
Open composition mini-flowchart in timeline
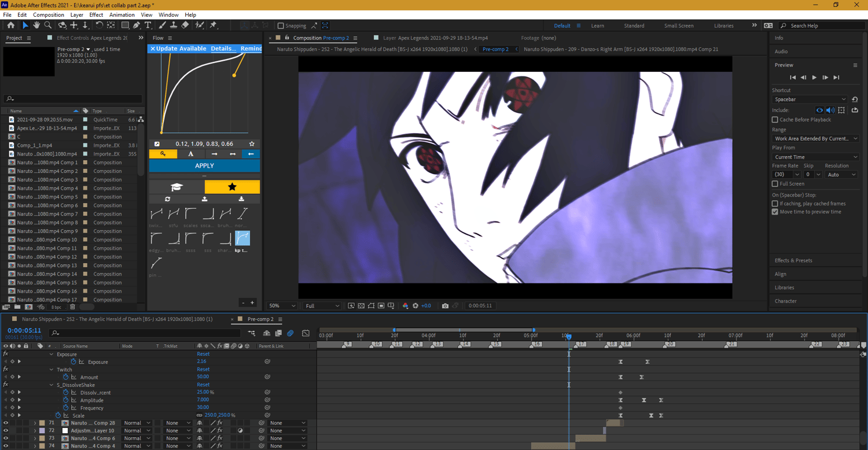[252, 333]
